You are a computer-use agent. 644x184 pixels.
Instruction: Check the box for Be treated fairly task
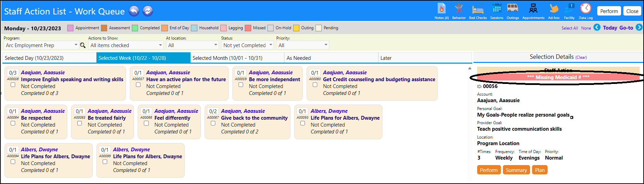[x=79, y=123]
